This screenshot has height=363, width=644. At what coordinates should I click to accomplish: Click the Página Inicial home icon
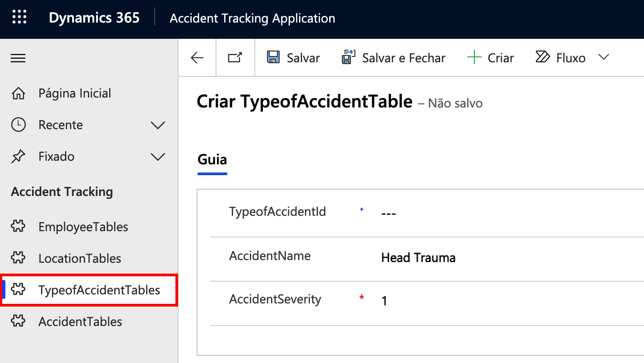(18, 93)
